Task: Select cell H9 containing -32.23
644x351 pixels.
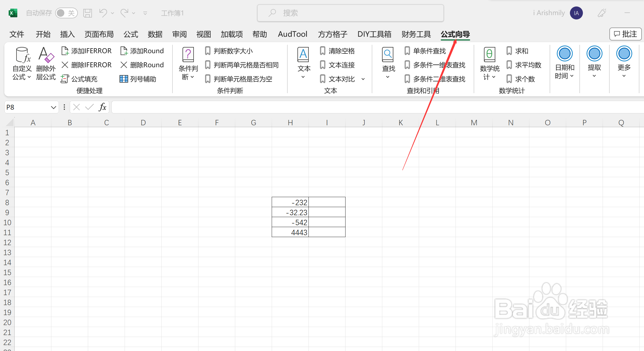Action: (x=290, y=212)
